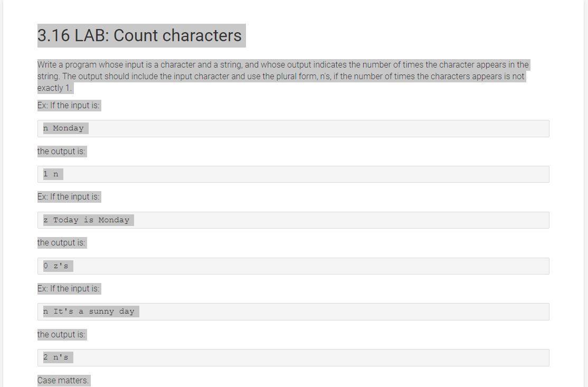Click the 'z Today is Monday' example box
The width and height of the screenshot is (588, 387).
tap(293, 220)
